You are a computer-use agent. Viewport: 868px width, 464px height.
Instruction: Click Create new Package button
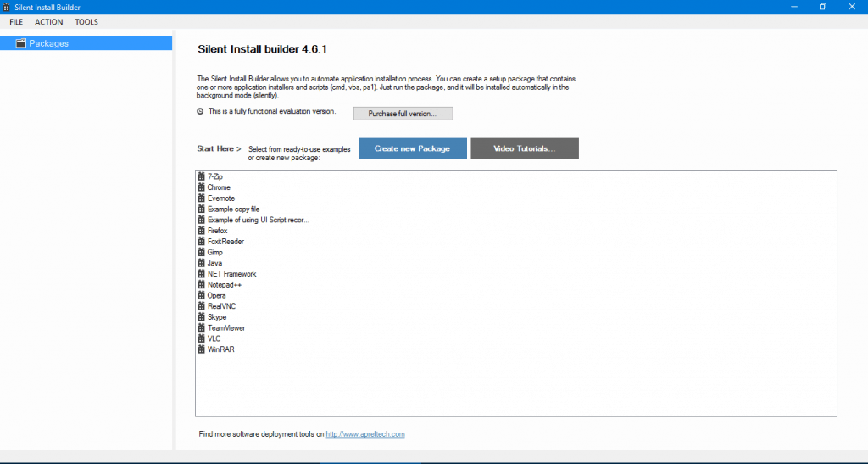pyautogui.click(x=413, y=148)
